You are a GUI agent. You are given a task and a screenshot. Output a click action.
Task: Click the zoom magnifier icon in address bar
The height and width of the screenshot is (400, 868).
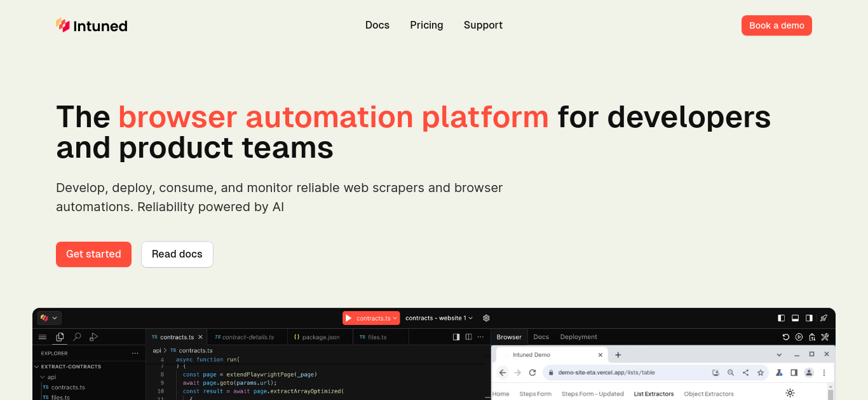tap(731, 373)
